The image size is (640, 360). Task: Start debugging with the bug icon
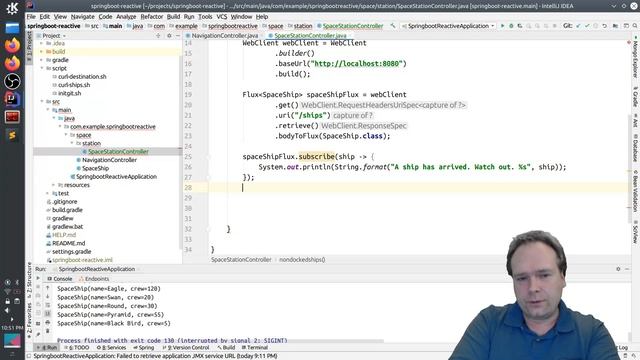pos(511,26)
